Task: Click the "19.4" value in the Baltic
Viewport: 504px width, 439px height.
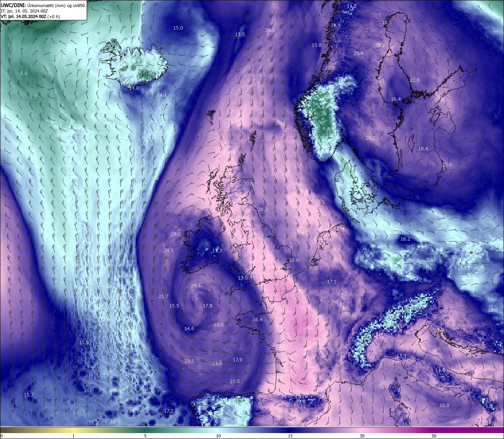Action: [x=423, y=149]
